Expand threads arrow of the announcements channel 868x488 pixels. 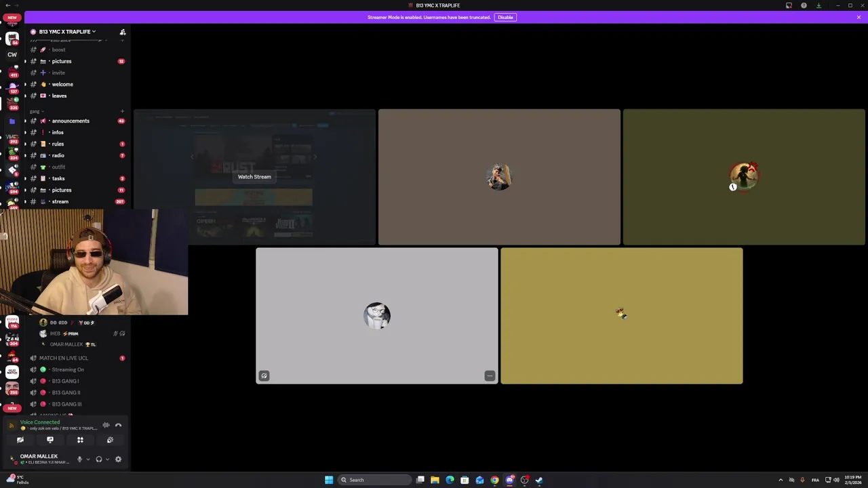[x=25, y=121]
